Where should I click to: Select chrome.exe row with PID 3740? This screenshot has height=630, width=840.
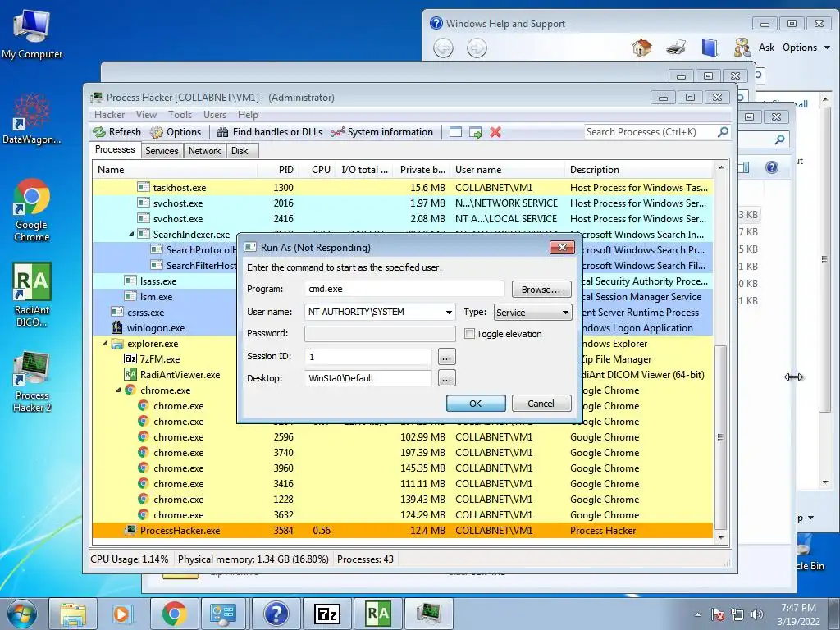coord(402,453)
